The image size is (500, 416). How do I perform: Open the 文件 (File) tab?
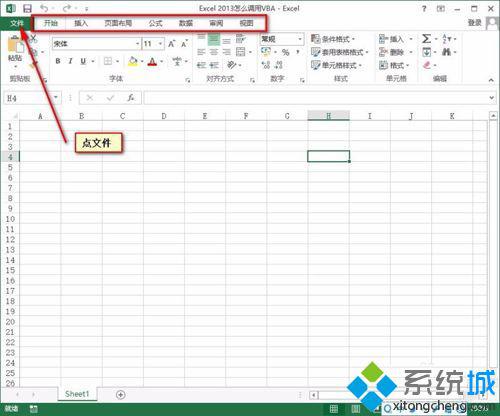click(x=16, y=23)
